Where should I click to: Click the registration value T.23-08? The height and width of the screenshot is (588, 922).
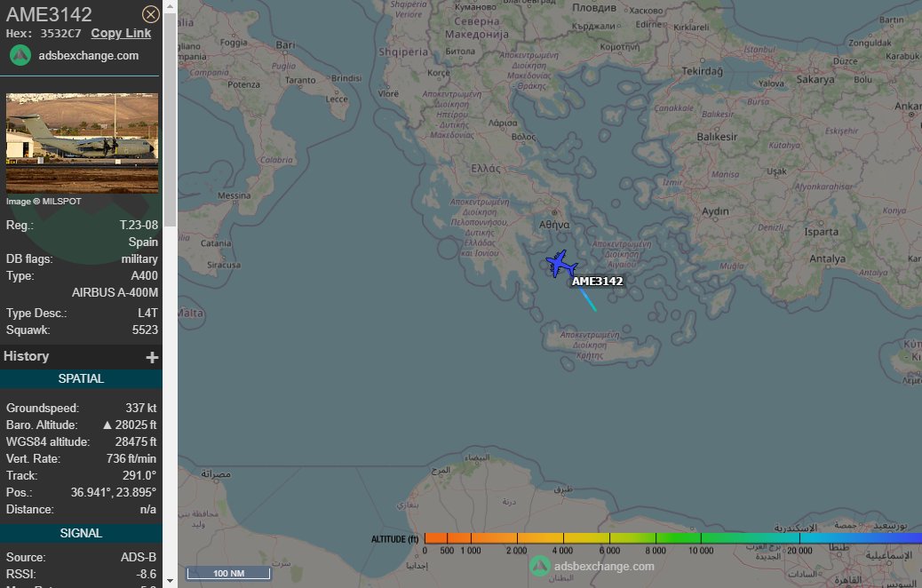[139, 226]
